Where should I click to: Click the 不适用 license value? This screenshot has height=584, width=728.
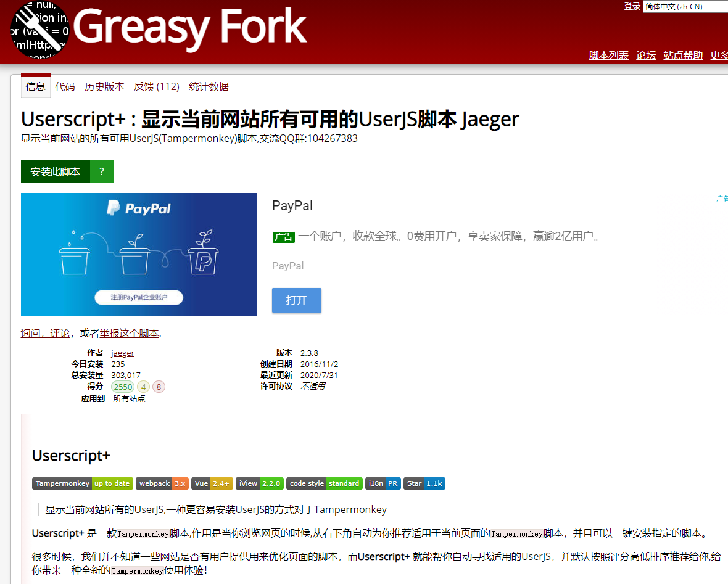pyautogui.click(x=313, y=386)
